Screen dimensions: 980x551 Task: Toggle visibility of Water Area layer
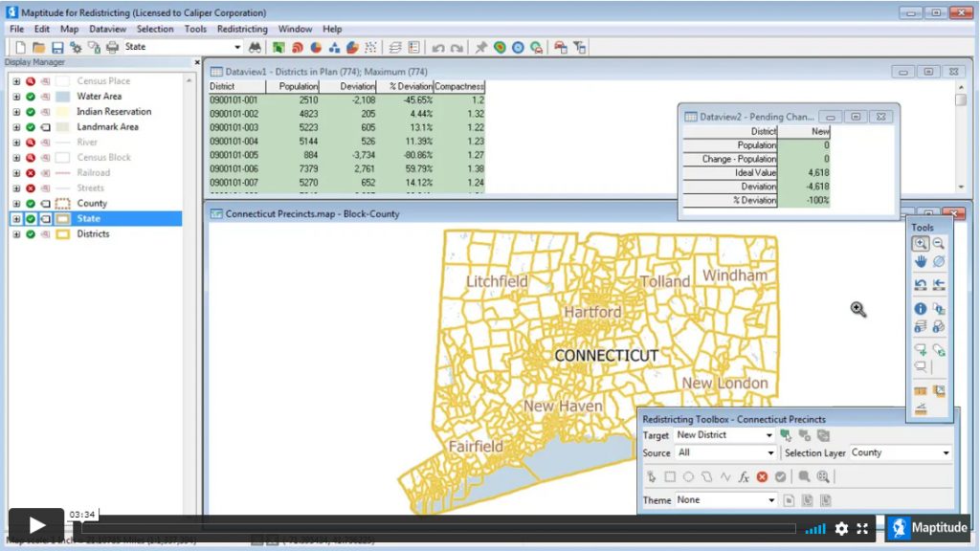tap(31, 97)
